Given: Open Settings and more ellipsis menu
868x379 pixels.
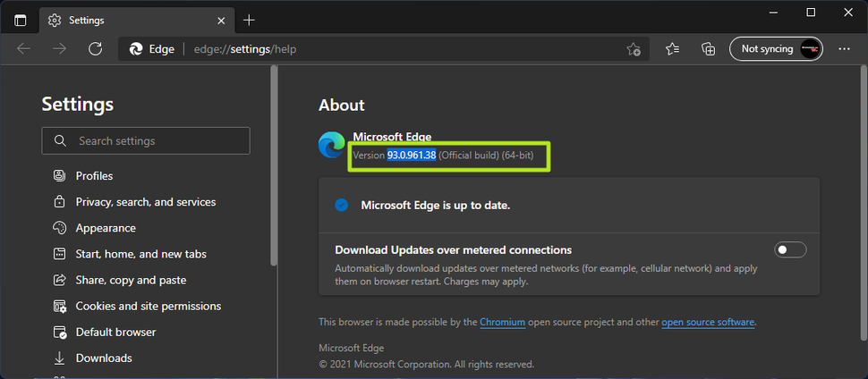Looking at the screenshot, I should point(844,49).
